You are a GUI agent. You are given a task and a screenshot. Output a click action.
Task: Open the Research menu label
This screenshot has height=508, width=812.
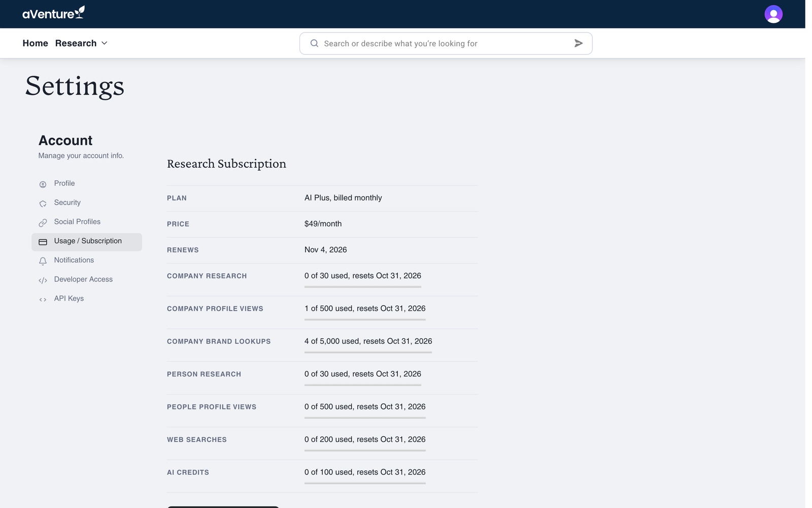(76, 43)
